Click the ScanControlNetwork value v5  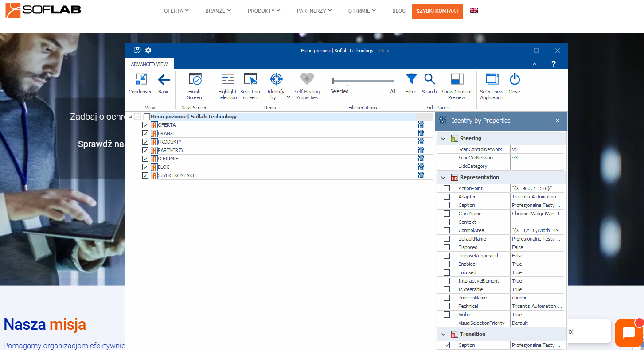tap(538, 149)
